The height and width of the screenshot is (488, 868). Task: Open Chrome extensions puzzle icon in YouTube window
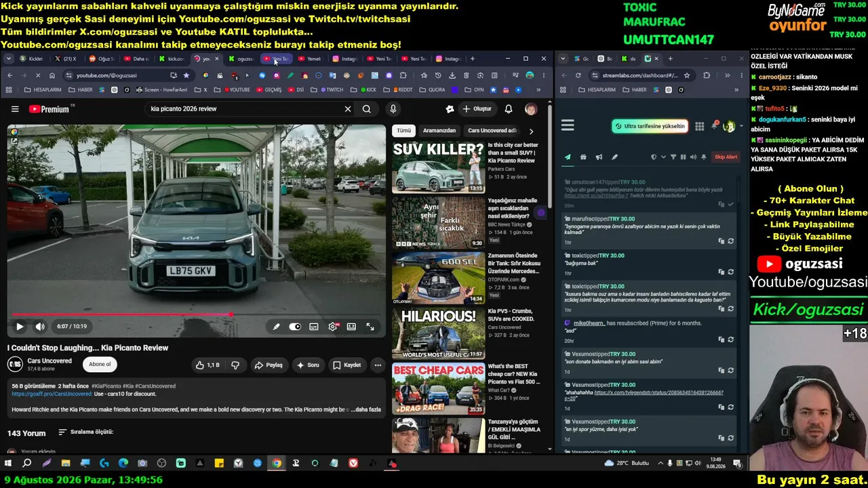tap(403, 75)
